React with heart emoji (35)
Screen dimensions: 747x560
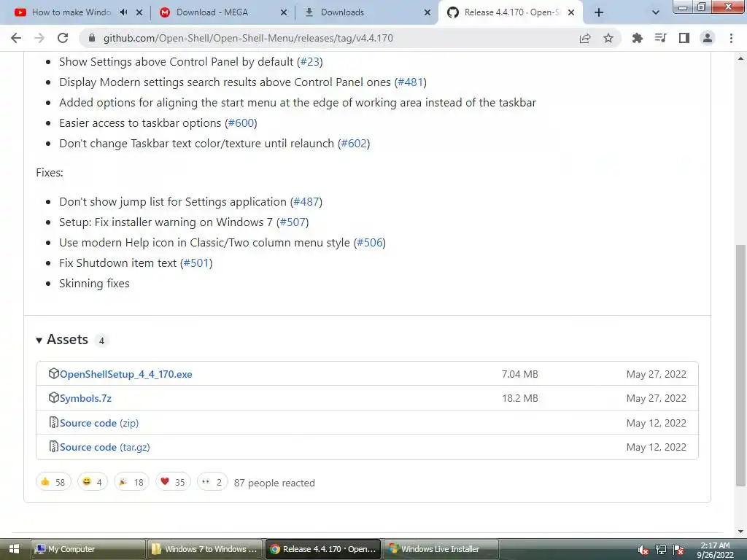[x=173, y=482]
